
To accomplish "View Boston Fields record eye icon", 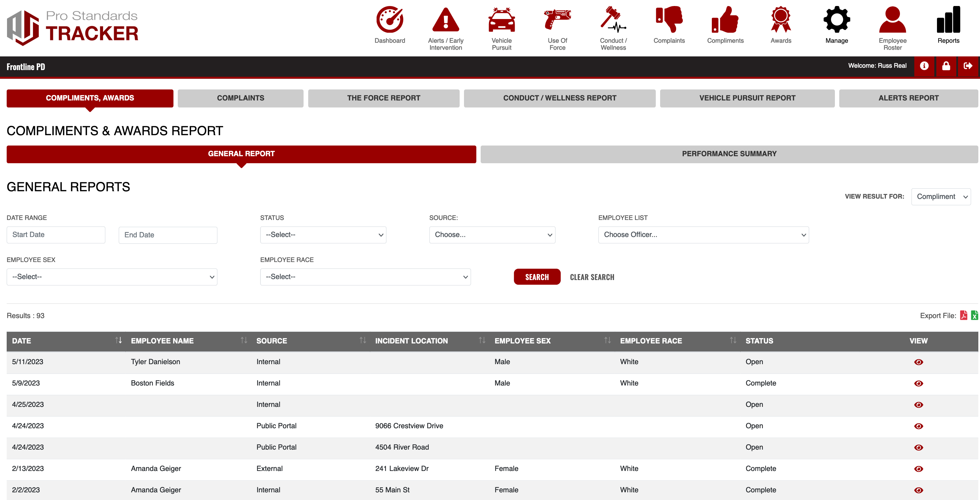I will [x=918, y=384].
